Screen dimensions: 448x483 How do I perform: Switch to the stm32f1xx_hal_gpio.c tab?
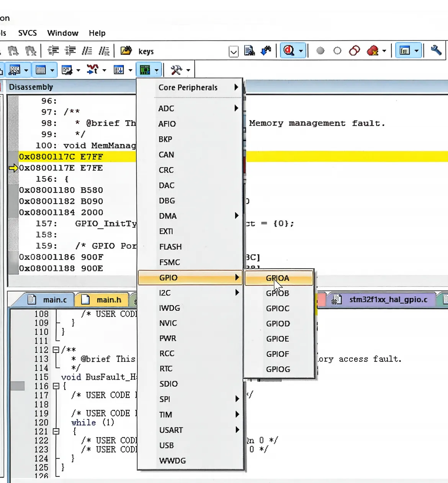coord(388,299)
